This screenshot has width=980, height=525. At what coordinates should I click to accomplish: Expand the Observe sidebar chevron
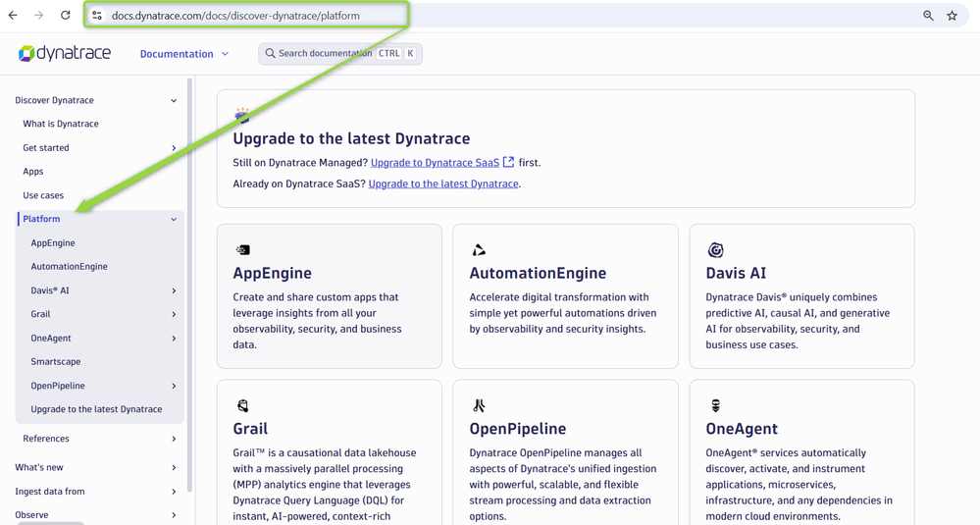(x=174, y=515)
